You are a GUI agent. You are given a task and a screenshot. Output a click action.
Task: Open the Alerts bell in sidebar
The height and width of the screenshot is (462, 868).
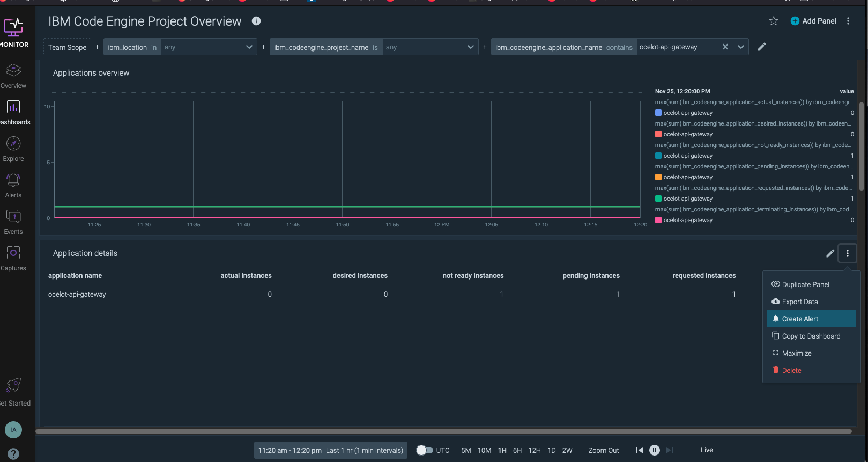(13, 186)
